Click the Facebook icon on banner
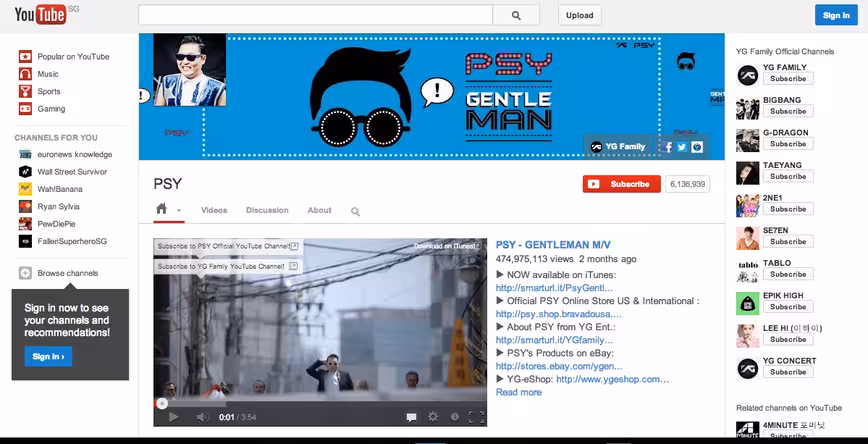 click(x=668, y=147)
